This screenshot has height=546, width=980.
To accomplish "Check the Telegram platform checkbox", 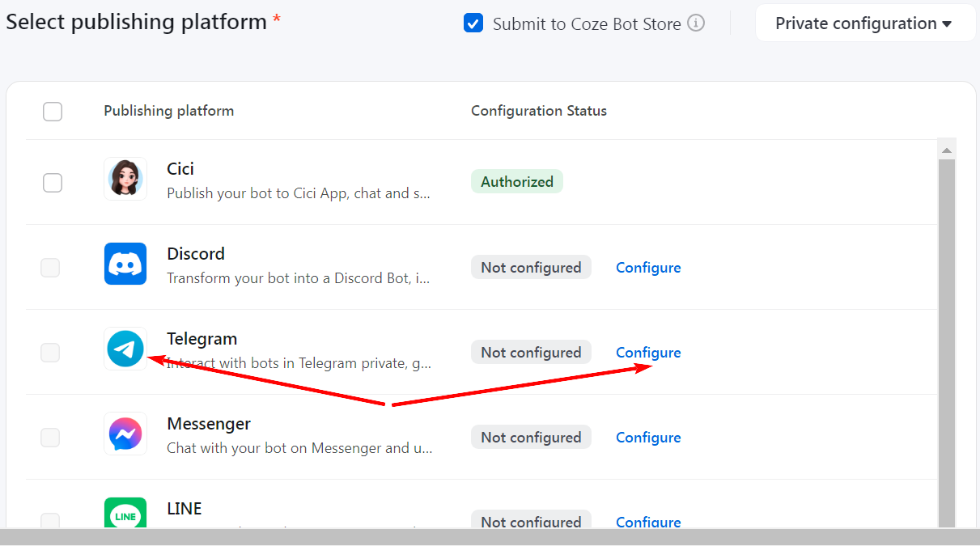I will pos(50,353).
